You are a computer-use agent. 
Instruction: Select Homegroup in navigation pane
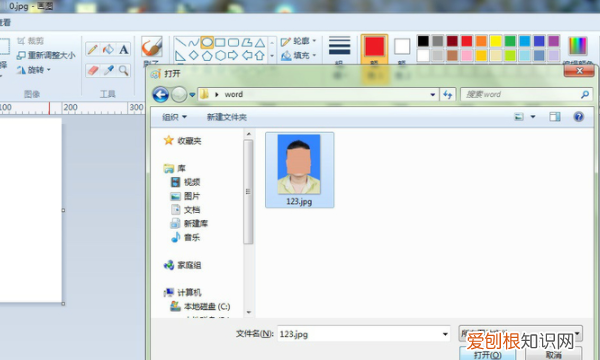click(x=183, y=265)
